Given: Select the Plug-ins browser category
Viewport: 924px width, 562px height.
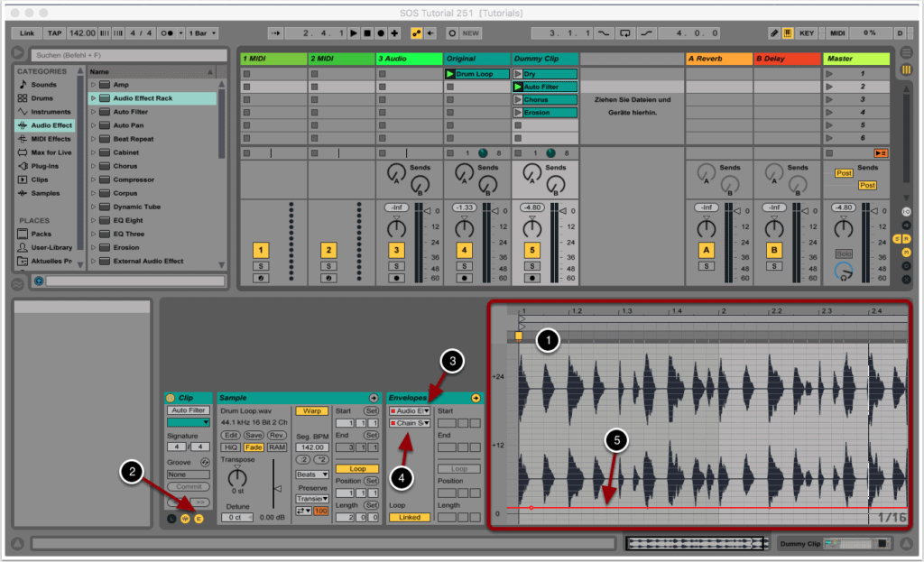Looking at the screenshot, I should pos(45,166).
